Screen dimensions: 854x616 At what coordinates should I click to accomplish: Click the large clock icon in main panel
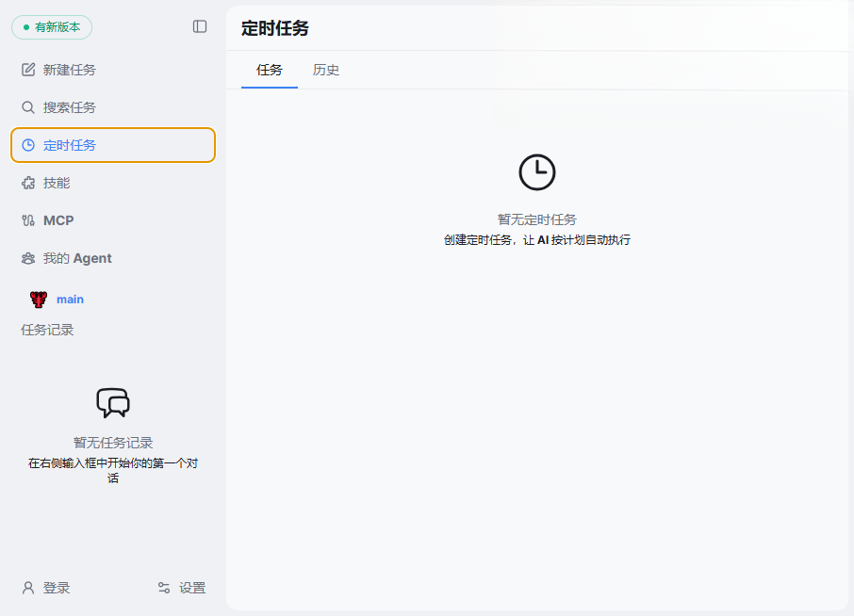(537, 172)
